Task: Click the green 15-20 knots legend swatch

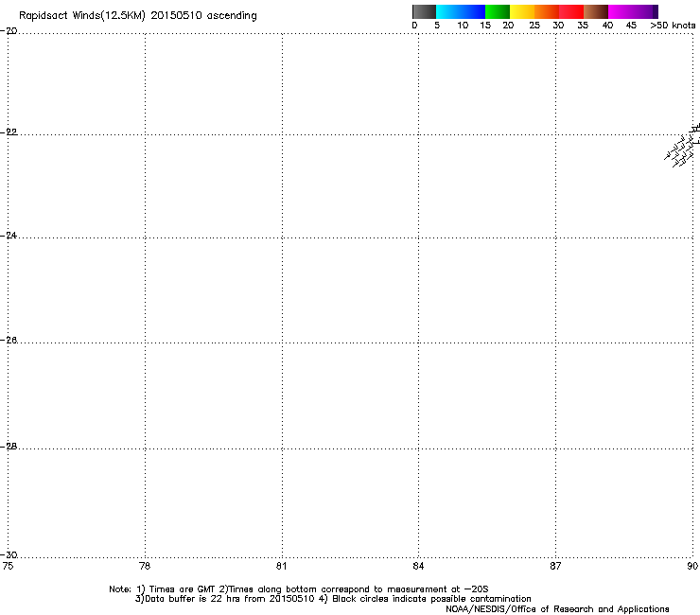Action: pyautogui.click(x=498, y=11)
